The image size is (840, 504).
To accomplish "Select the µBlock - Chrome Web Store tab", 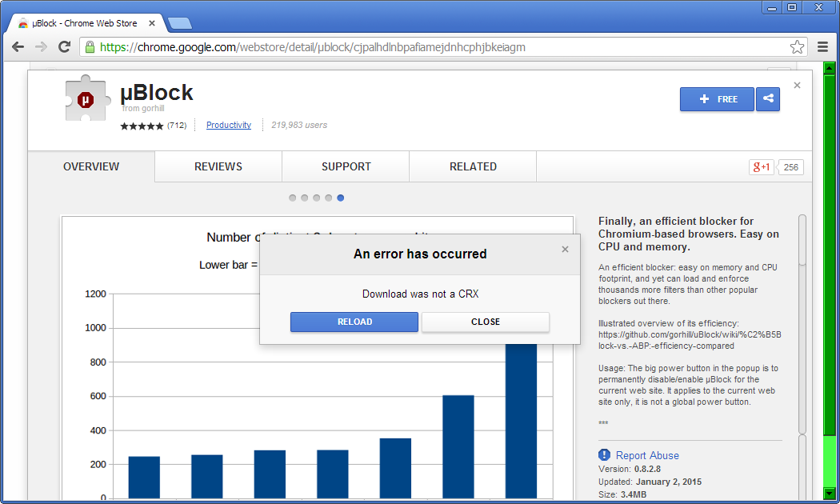I will (86, 23).
